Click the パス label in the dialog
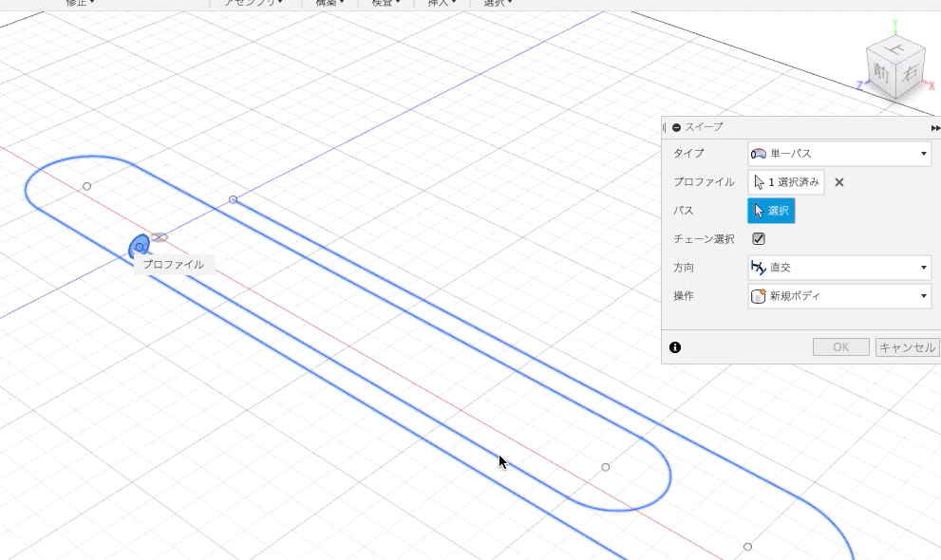This screenshot has width=941, height=560. pos(684,211)
